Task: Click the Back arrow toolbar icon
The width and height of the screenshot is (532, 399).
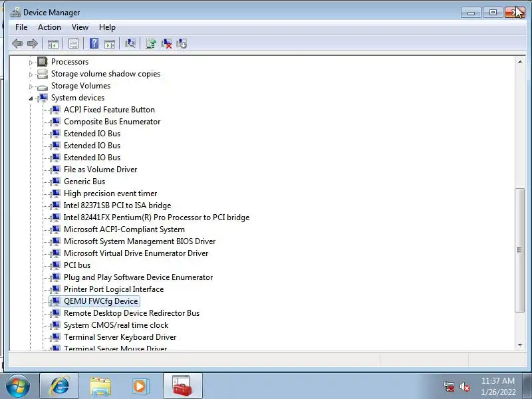Action: [x=17, y=43]
